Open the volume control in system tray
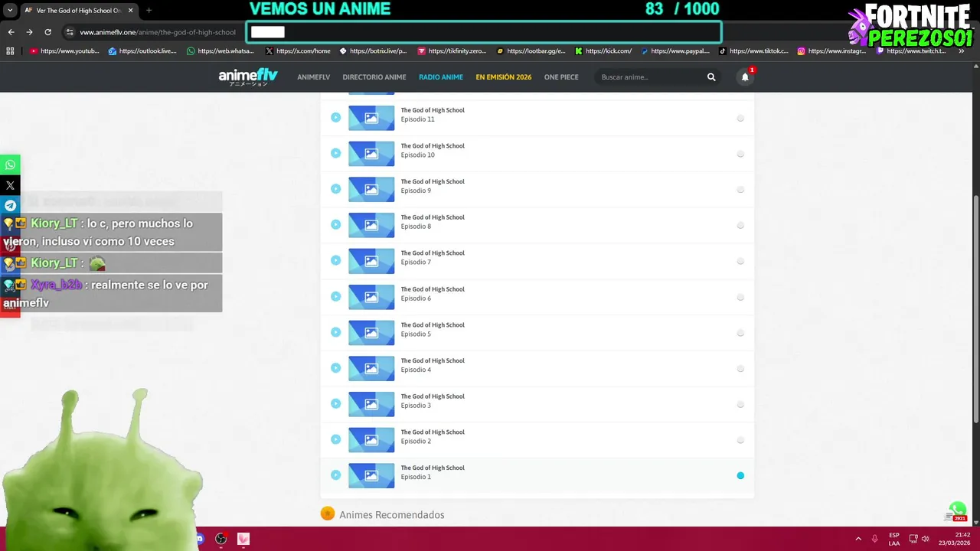 coord(926,539)
